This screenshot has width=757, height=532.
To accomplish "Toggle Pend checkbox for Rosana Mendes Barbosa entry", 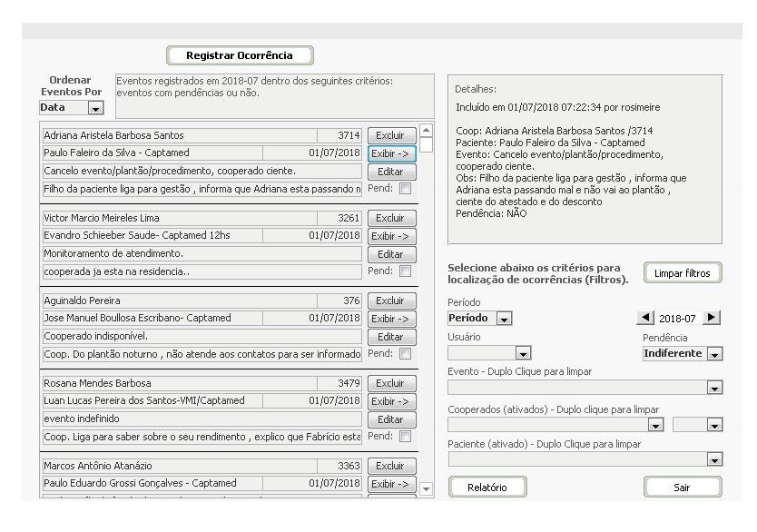I will click(406, 437).
